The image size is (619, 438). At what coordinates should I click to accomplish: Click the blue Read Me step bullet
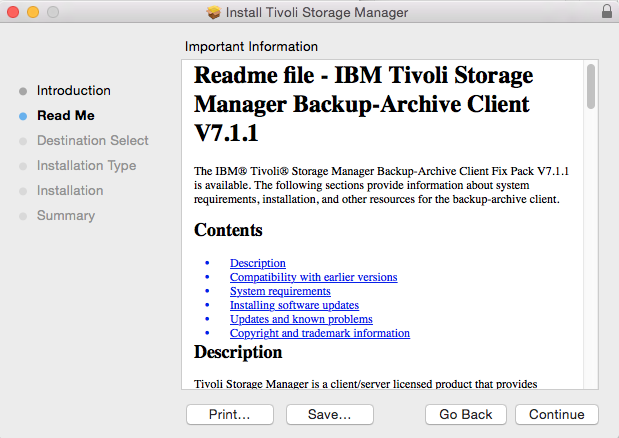[x=23, y=116]
